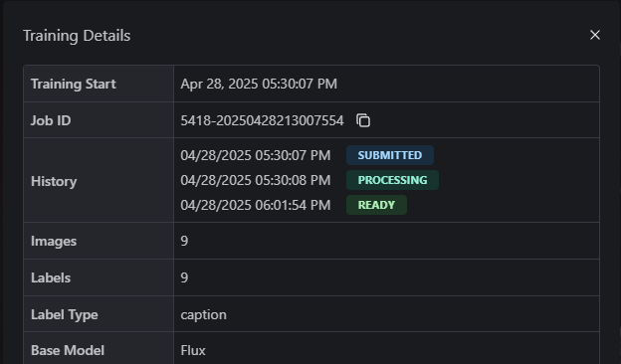Viewport: 621px width, 364px height.
Task: Copy the Job ID to clipboard
Action: coord(363,120)
